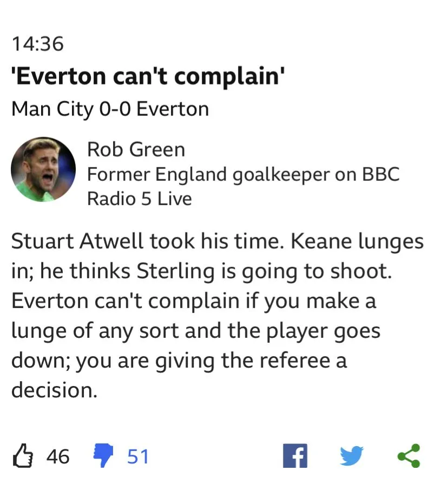Click the final word 'decision.' in the quote
This screenshot has width=448, height=503.
[54, 390]
